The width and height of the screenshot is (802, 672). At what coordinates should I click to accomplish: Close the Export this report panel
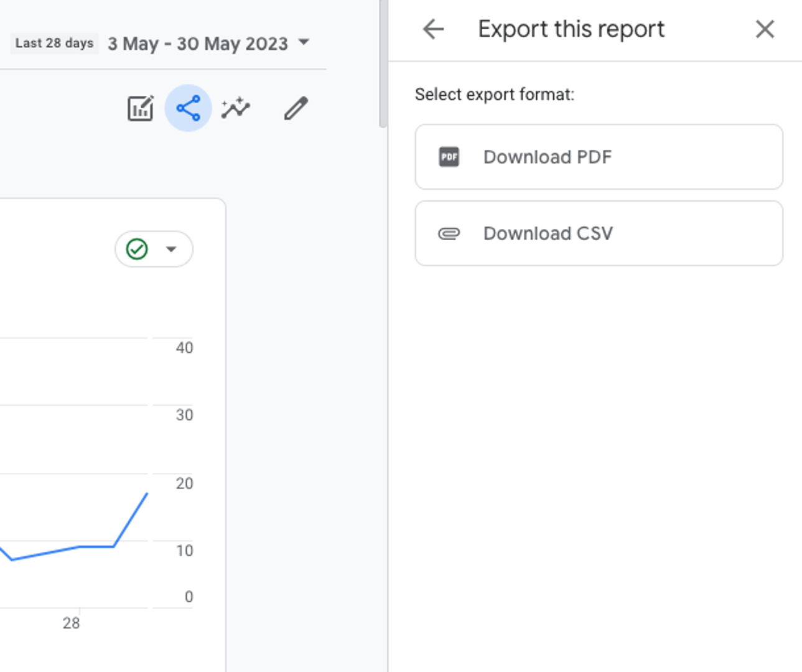[764, 29]
